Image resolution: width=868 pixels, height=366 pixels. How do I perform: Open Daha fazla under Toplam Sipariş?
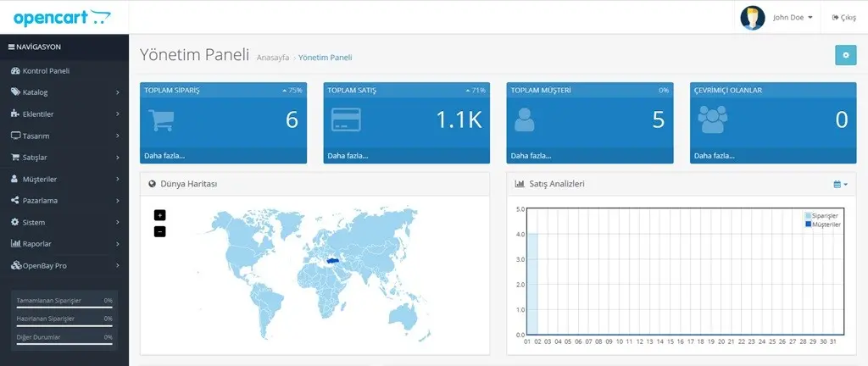coord(164,156)
